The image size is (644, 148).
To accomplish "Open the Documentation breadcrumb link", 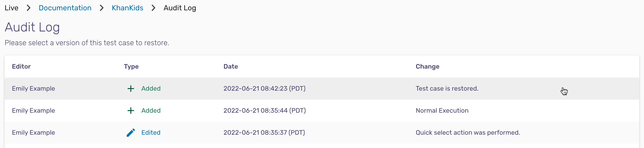I will 65,8.
